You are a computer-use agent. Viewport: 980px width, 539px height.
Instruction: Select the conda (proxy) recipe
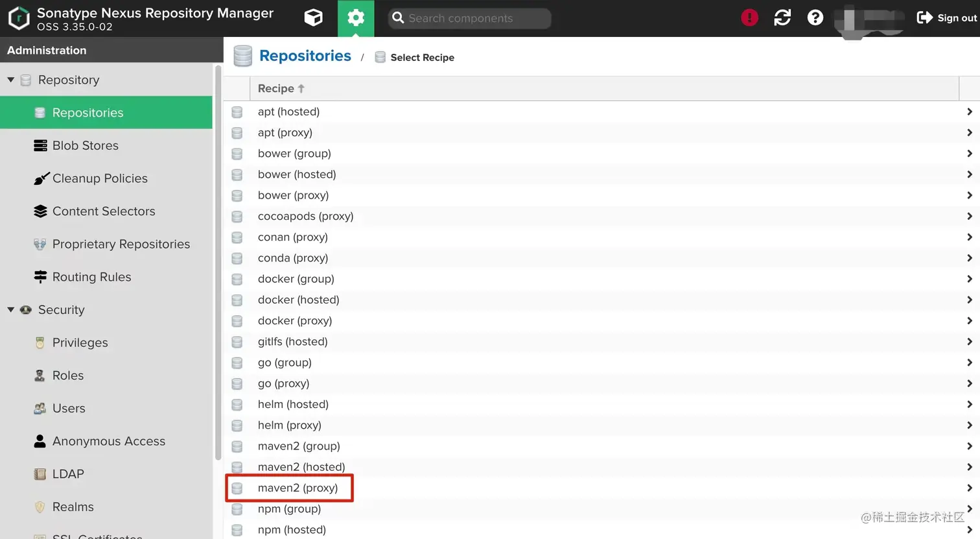point(601,258)
